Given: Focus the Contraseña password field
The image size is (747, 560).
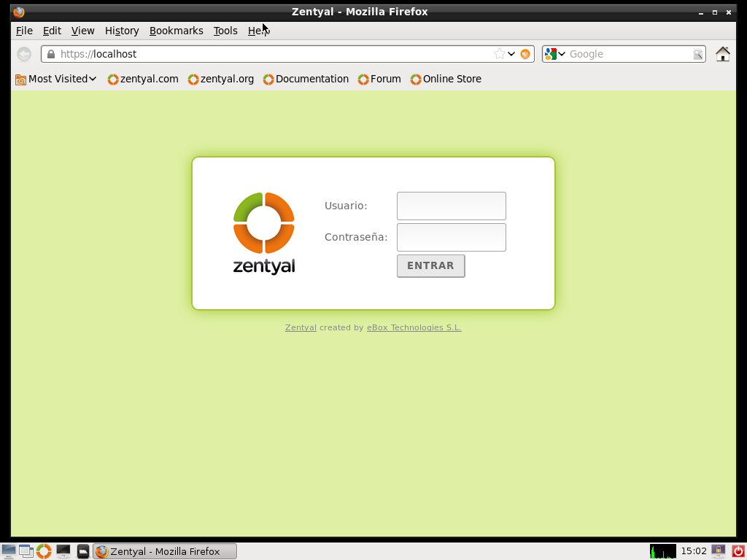Looking at the screenshot, I should [451, 237].
